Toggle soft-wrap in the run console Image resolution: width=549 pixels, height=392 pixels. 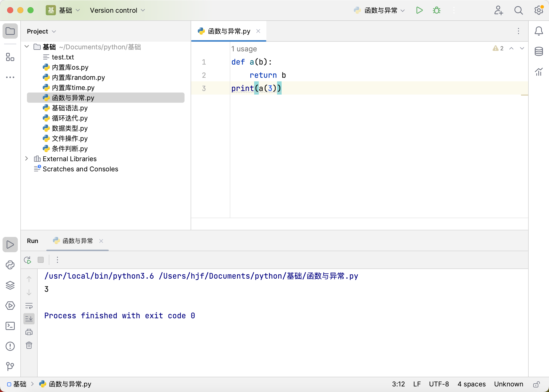pos(29,306)
